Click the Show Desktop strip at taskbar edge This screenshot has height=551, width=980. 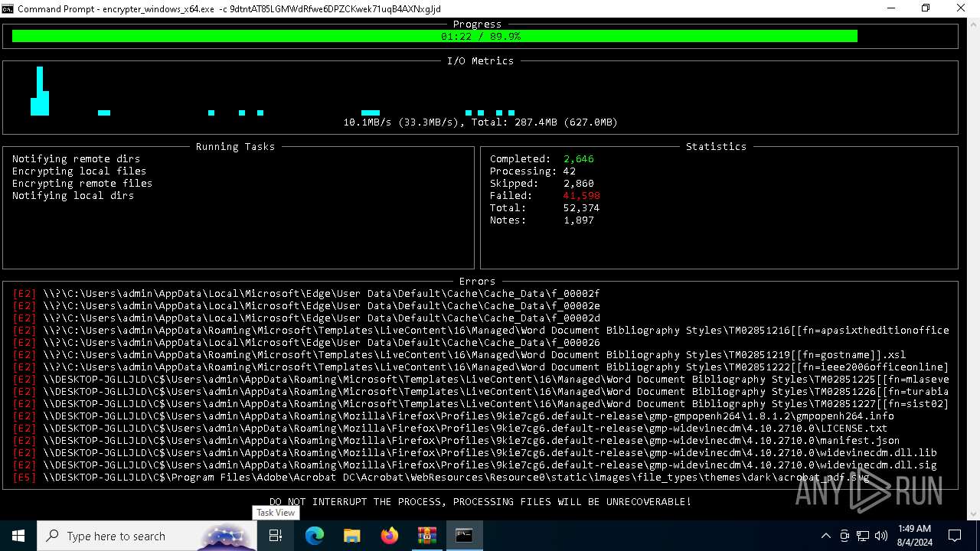coord(978,536)
